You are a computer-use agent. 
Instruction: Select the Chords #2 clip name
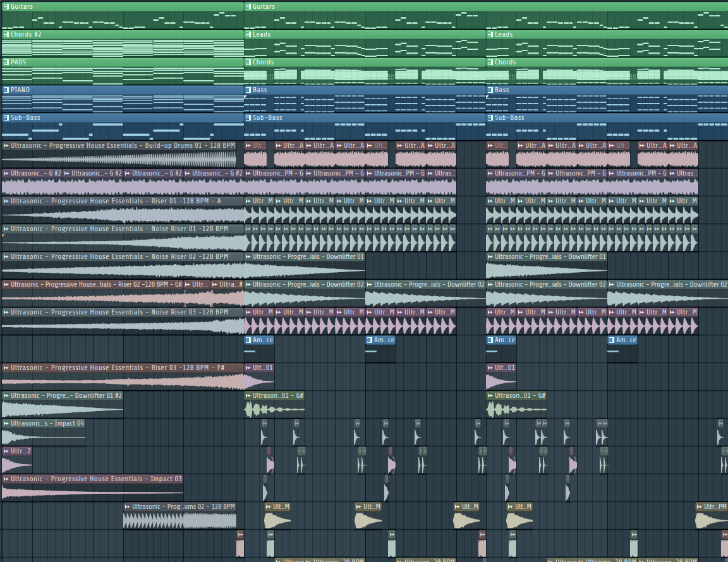26,34
